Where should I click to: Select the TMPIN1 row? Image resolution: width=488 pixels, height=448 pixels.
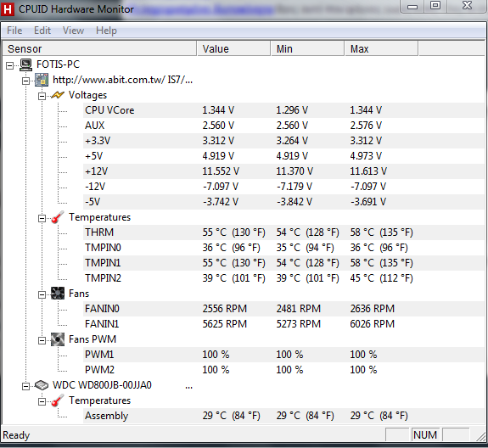click(283, 263)
